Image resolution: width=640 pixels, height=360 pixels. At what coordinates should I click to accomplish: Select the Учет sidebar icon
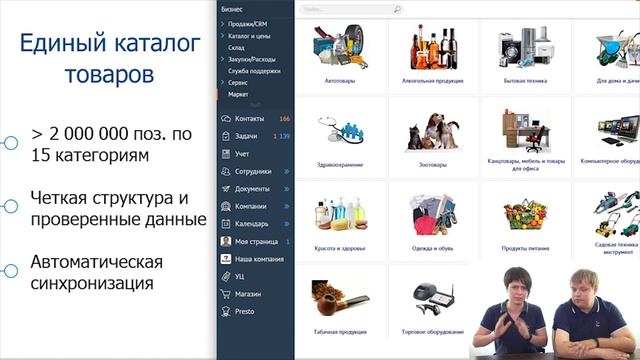tap(226, 154)
